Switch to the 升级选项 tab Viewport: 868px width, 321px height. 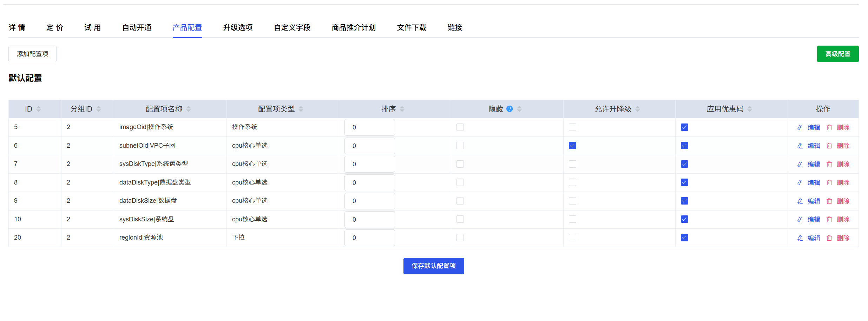[238, 28]
